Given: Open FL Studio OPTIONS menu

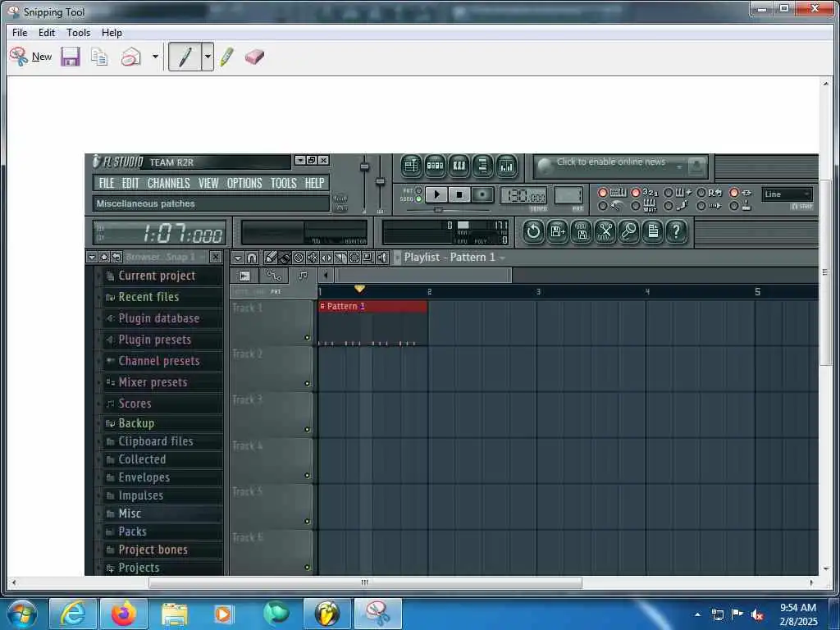Looking at the screenshot, I should [244, 183].
